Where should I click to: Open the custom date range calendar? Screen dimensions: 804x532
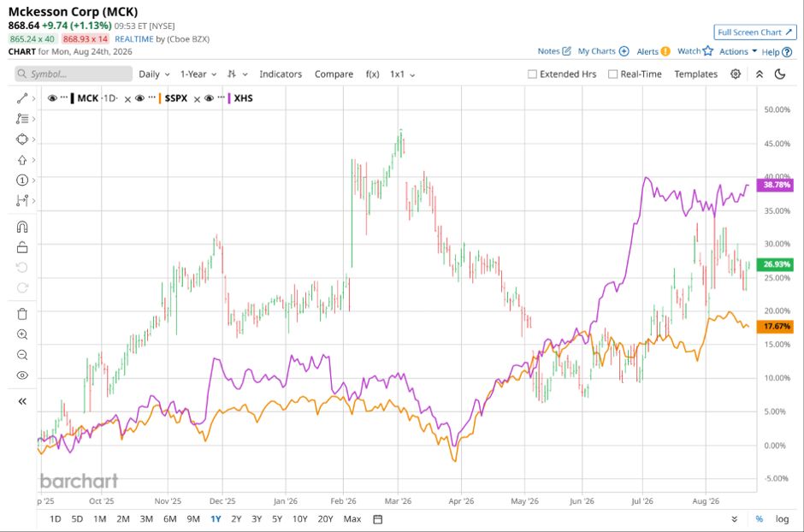[x=377, y=519]
